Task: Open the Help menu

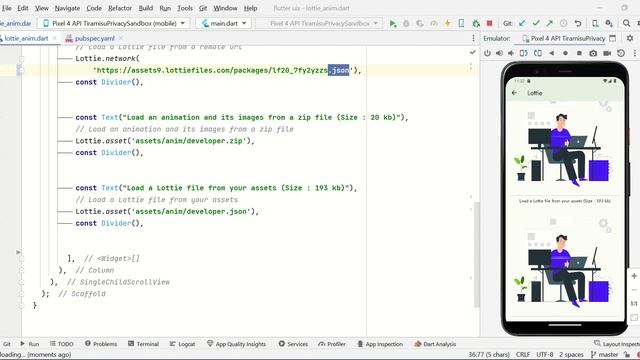Action: point(250,8)
